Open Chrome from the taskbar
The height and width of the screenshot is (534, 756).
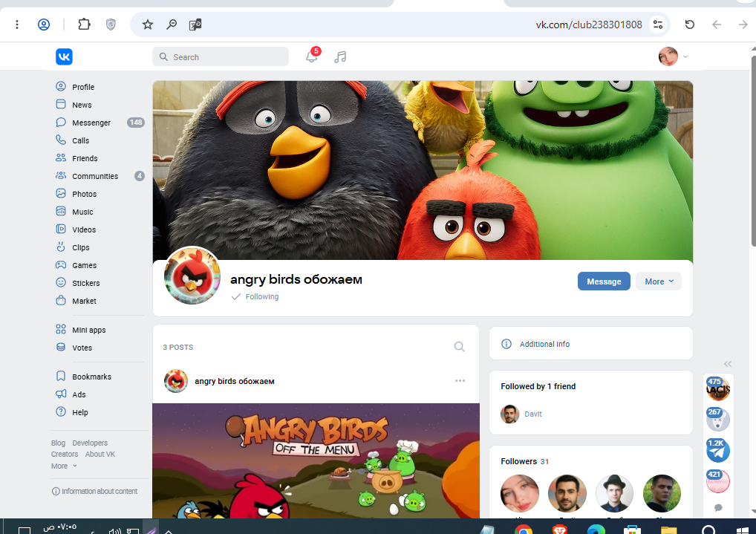tap(523, 530)
